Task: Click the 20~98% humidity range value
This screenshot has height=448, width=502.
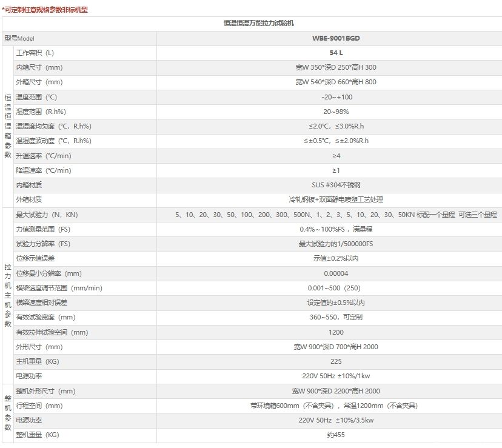Action: click(x=336, y=112)
